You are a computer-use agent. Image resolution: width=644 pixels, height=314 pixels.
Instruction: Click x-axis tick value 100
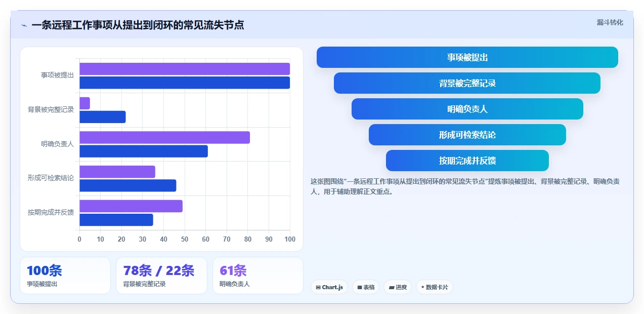(x=290, y=239)
